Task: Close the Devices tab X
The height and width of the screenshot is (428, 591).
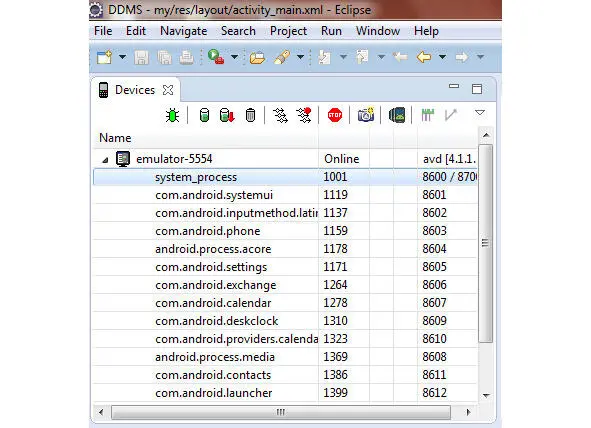Action: click(x=168, y=90)
